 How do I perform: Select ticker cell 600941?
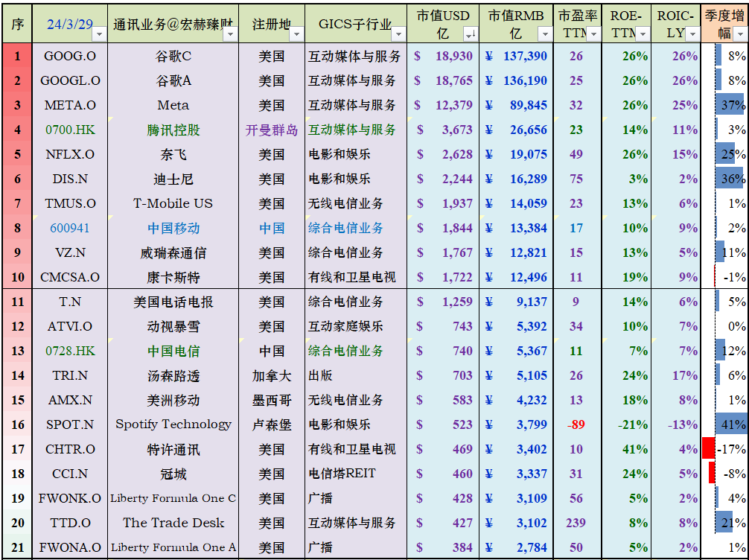click(70, 228)
